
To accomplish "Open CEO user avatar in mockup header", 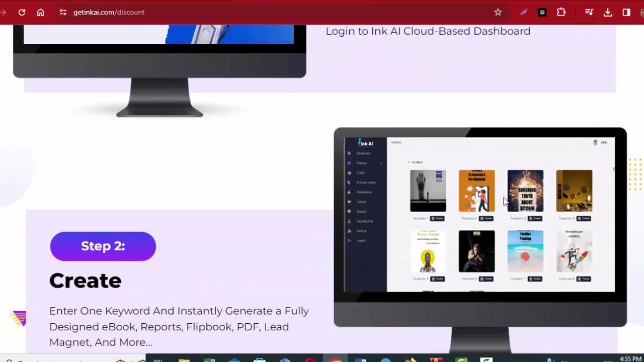I will pos(596,142).
